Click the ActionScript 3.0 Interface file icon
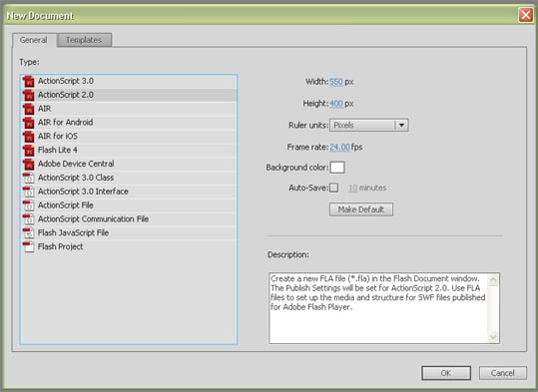 [x=29, y=192]
